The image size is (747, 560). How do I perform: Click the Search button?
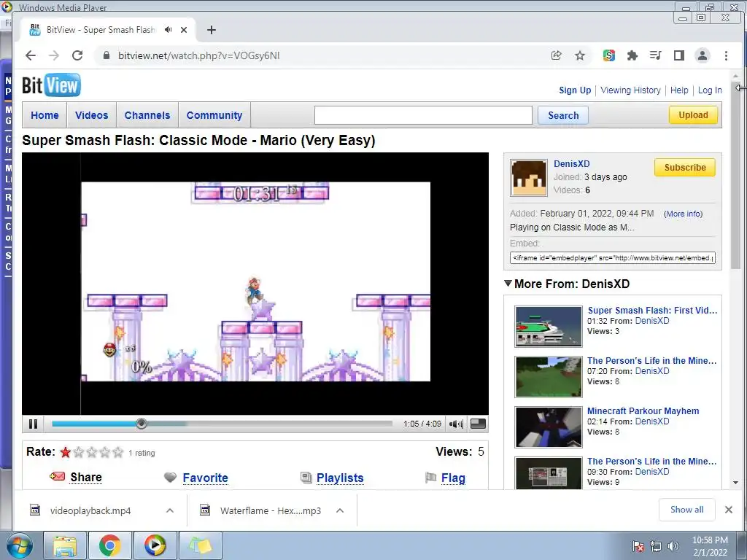coord(563,115)
